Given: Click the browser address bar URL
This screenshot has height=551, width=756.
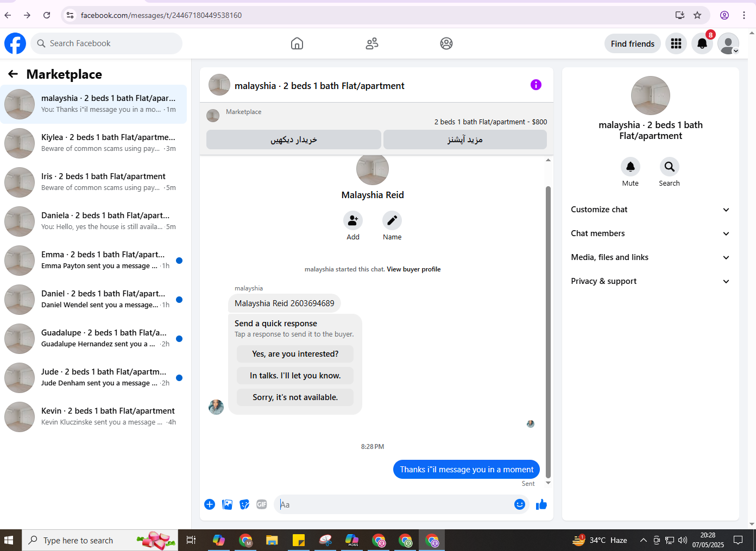Looking at the screenshot, I should pyautogui.click(x=161, y=15).
